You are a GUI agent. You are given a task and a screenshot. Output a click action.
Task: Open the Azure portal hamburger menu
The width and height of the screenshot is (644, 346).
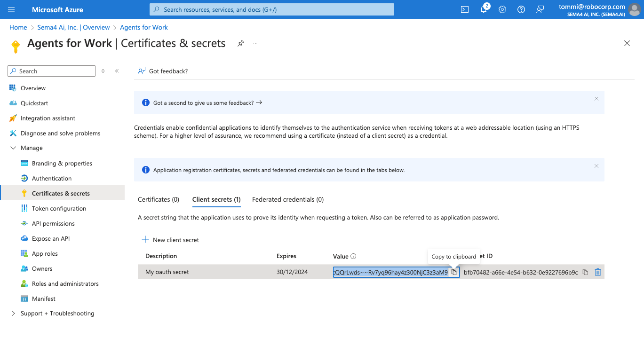point(12,9)
